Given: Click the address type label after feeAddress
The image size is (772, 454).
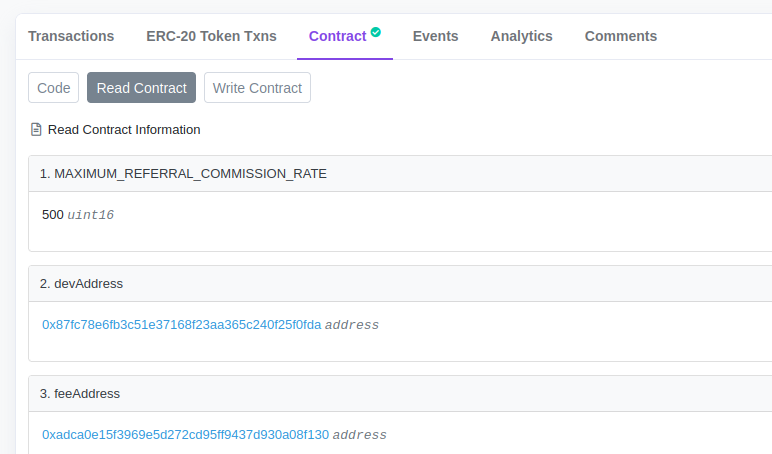Looking at the screenshot, I should 360,435.
